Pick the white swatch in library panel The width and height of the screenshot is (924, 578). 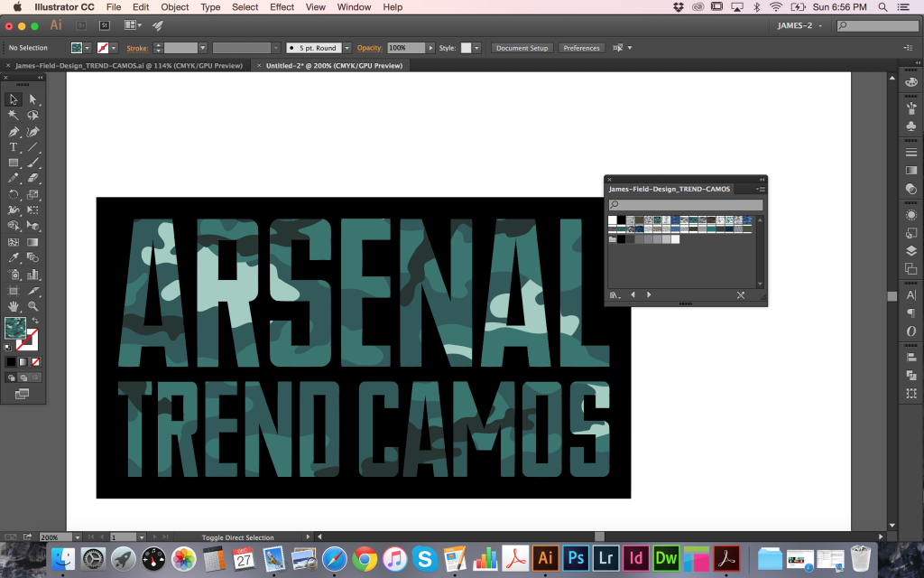(x=613, y=220)
